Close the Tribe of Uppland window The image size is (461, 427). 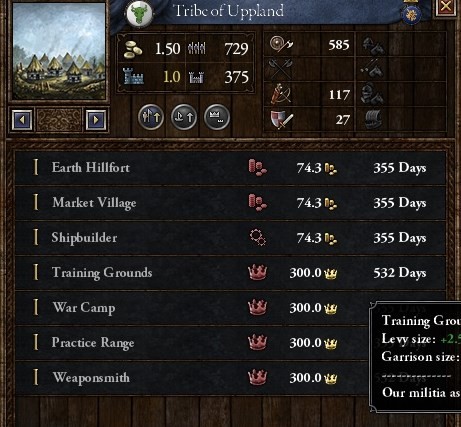[x=446, y=7]
